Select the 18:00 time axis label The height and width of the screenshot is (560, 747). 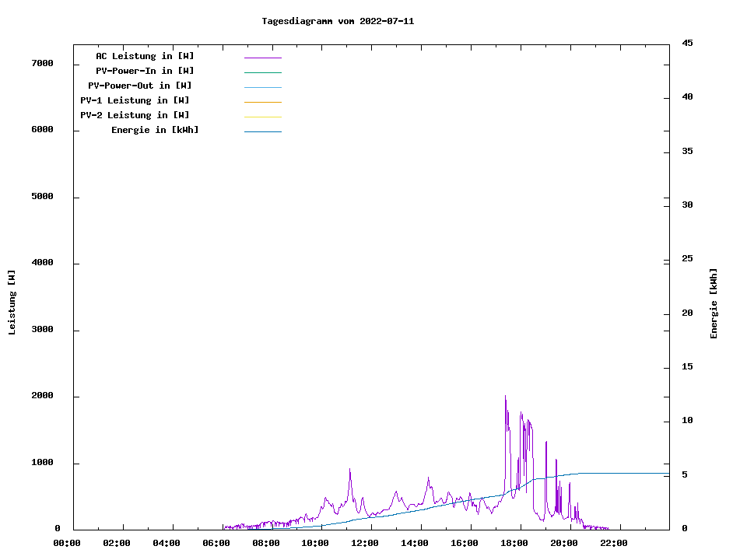pos(514,543)
